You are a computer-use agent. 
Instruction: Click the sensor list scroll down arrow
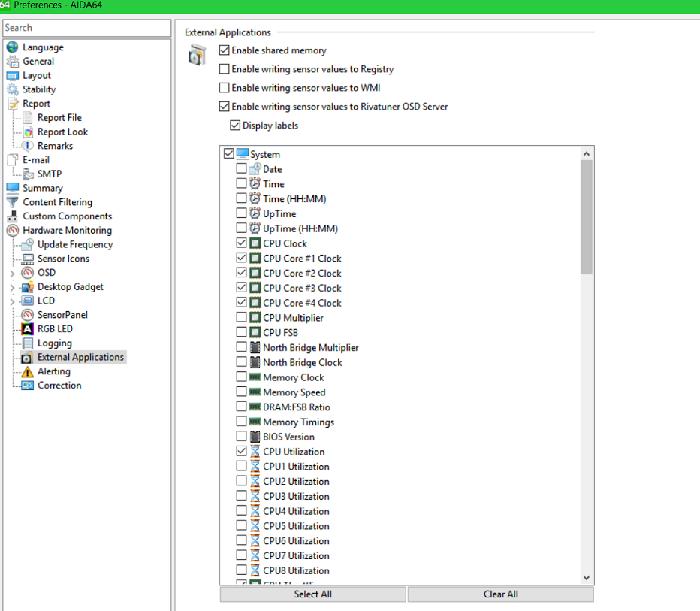tap(587, 577)
